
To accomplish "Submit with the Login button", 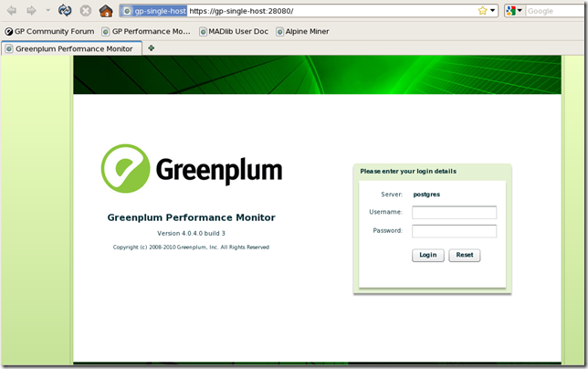I will coord(428,256).
